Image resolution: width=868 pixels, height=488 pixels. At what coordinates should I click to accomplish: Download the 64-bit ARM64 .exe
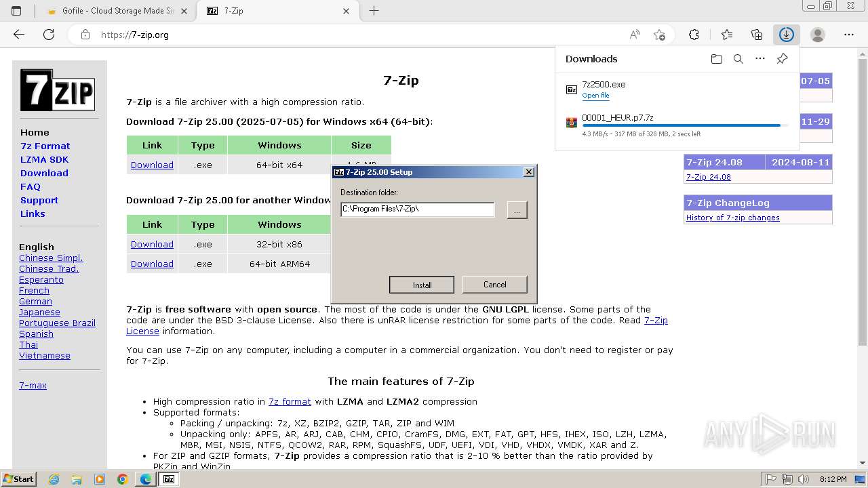click(152, 264)
